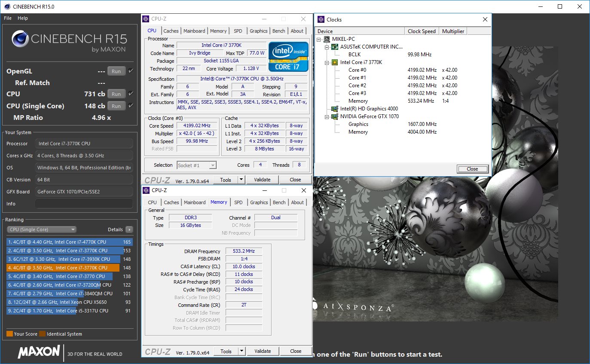The width and height of the screenshot is (590, 364).
Task: Click the Details arrow icon in the Ranking panel
Action: (129, 229)
